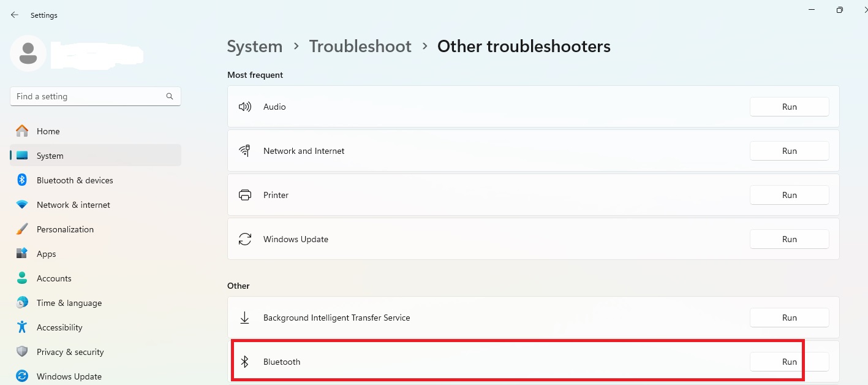This screenshot has height=385, width=868.
Task: Run the Network and Internet troubleshooter
Action: (789, 150)
